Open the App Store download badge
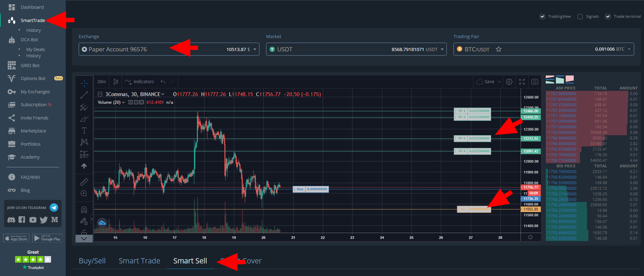Screen dimensions: 644x276 tap(16, 238)
